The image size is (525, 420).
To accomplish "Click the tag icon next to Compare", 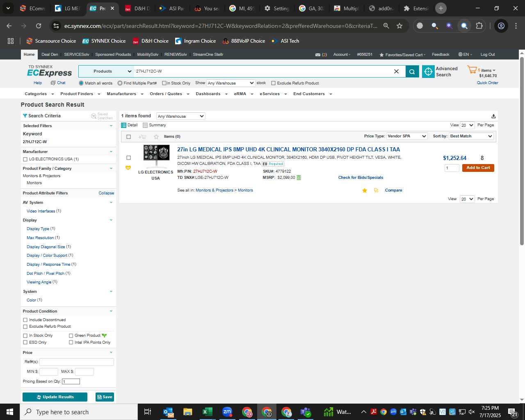I will [376, 190].
